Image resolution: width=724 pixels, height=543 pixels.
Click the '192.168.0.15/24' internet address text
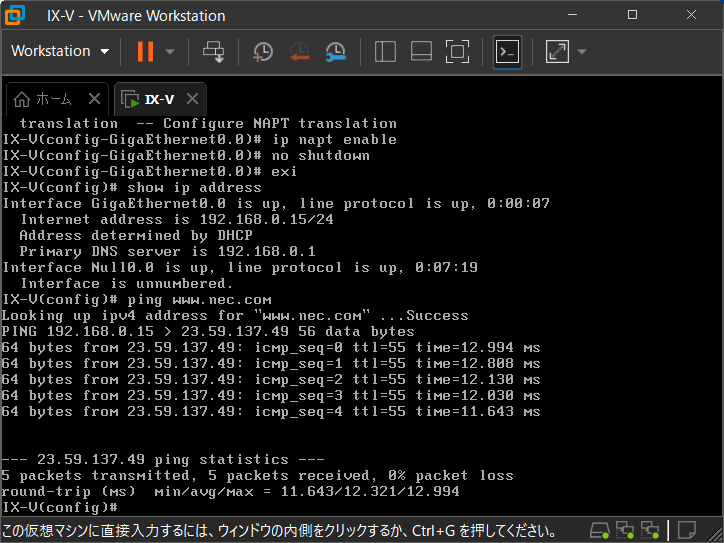pyautogui.click(x=266, y=219)
